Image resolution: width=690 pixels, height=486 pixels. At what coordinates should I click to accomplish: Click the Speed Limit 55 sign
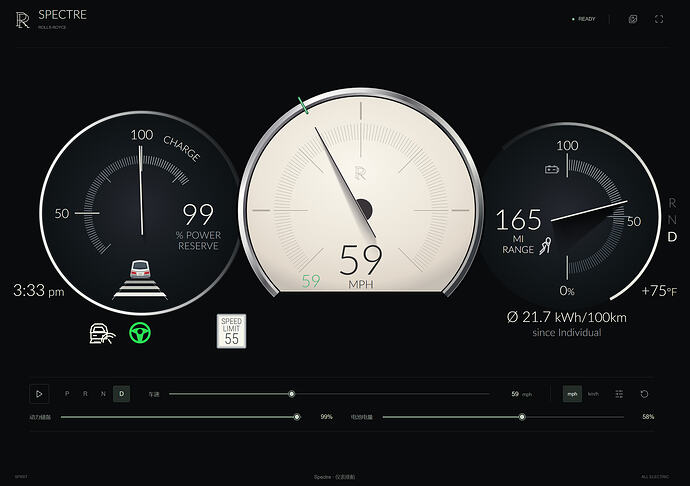click(x=231, y=331)
